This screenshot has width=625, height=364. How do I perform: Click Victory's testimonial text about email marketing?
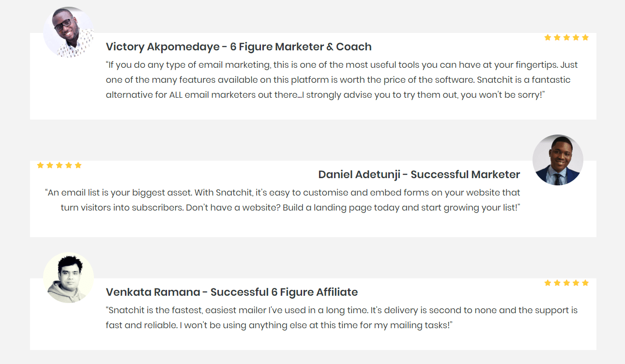342,80
